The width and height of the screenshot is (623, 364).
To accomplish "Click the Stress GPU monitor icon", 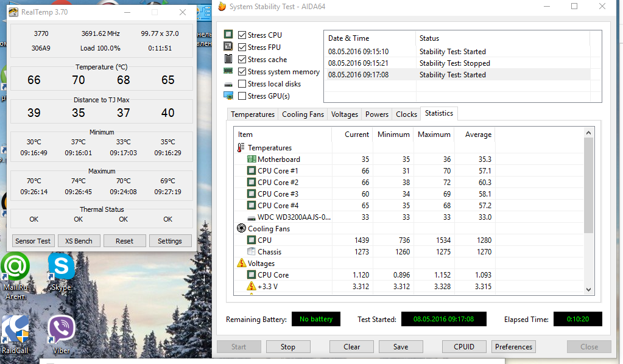I will click(228, 96).
